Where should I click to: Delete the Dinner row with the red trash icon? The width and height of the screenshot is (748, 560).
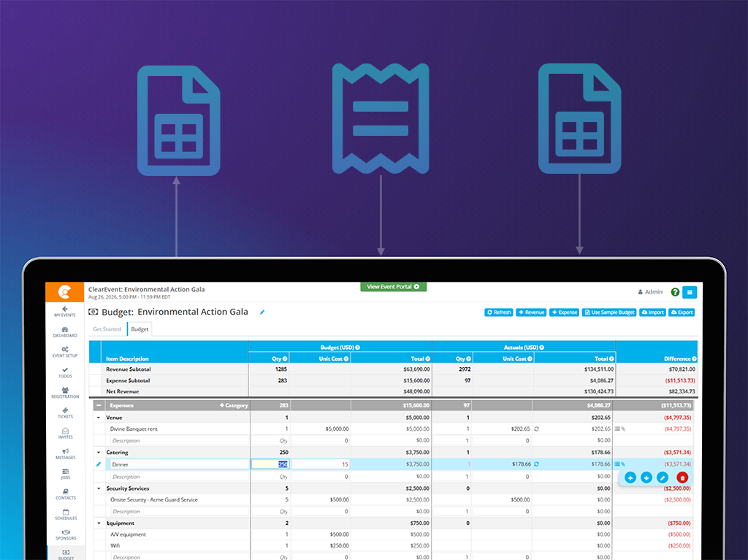point(682,477)
